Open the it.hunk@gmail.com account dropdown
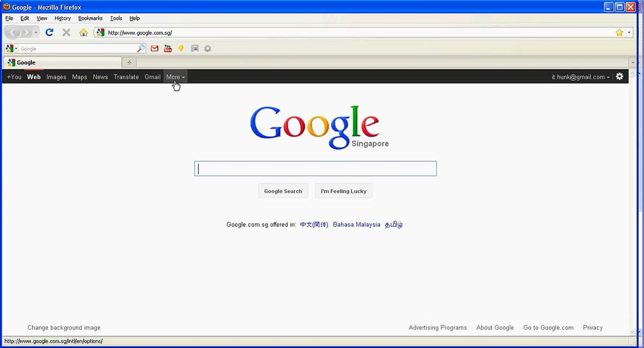Screen dimensions: 644x348 (580, 77)
